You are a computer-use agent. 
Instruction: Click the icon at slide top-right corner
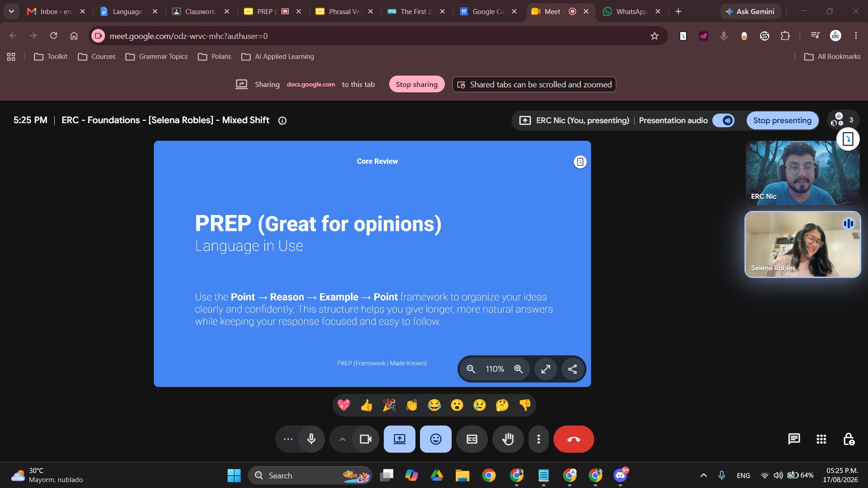coord(580,162)
